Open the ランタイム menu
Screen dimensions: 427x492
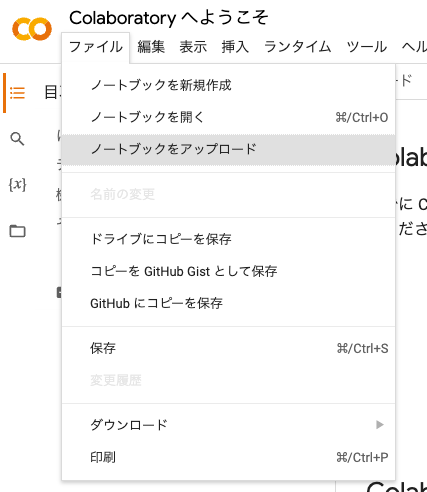298,47
